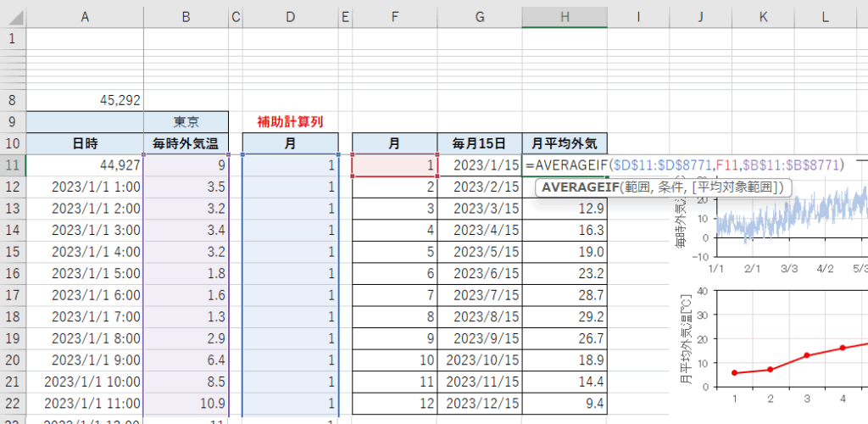Viewport: 868px width, 424px height.
Task: Select the cell showing 2023/12/15
Action: pos(480,402)
